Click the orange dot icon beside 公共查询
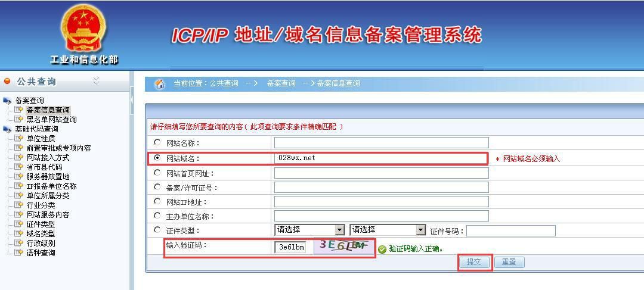Viewport: 644px width, 290px height. tap(7, 81)
